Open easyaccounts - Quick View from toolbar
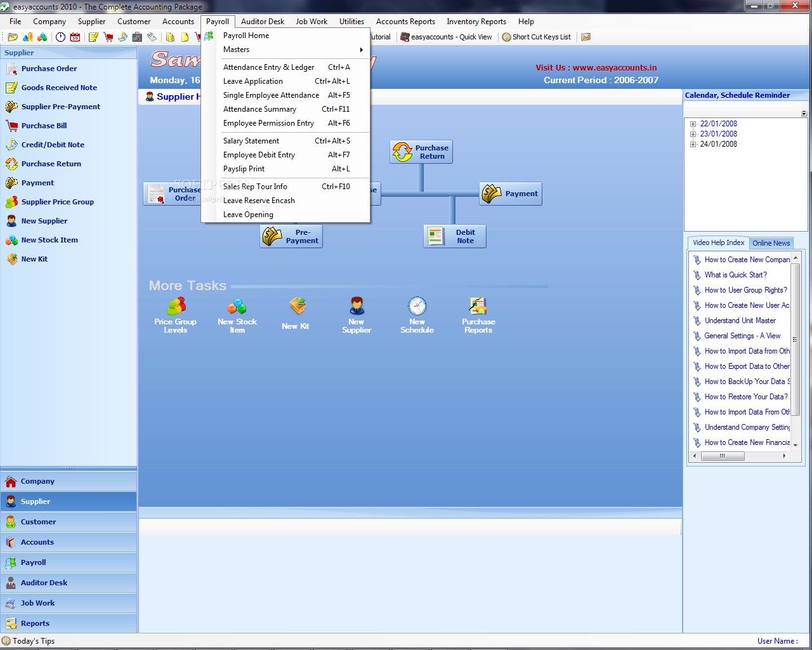Screen dimensions: 812x650 click(446, 37)
